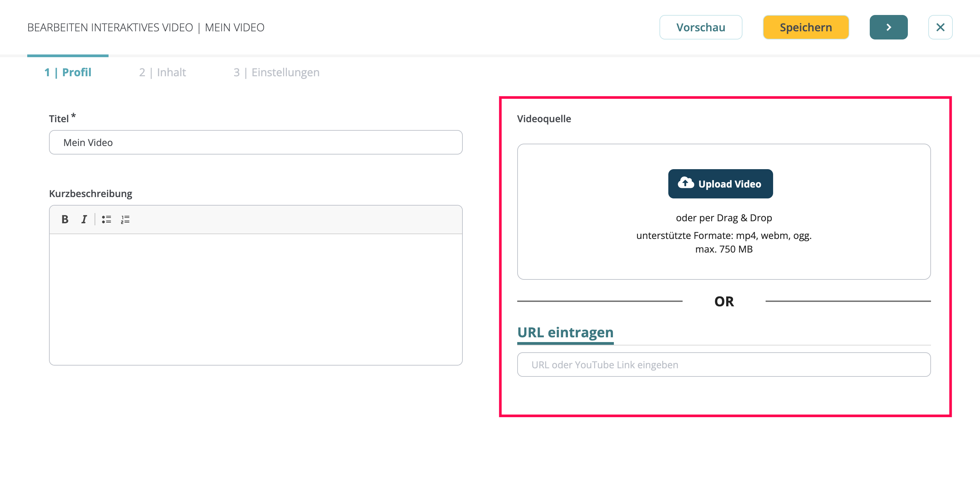Save with the Speichern button

point(806,27)
